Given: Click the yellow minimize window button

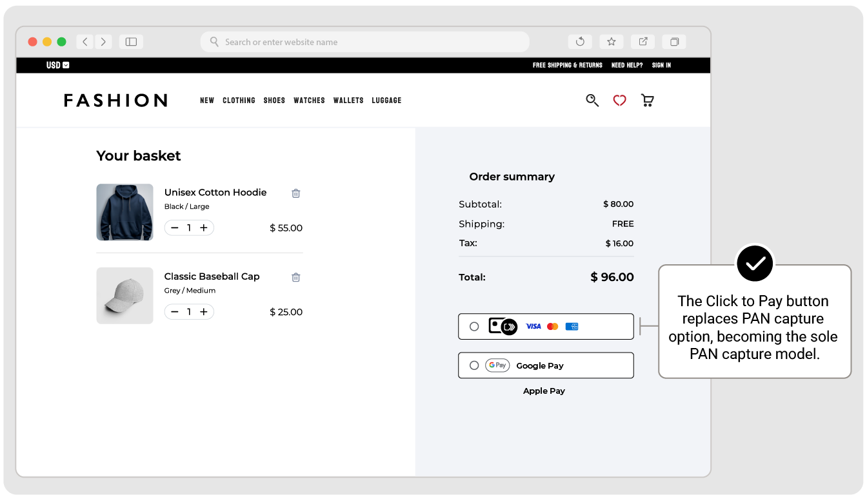Looking at the screenshot, I should pyautogui.click(x=47, y=42).
